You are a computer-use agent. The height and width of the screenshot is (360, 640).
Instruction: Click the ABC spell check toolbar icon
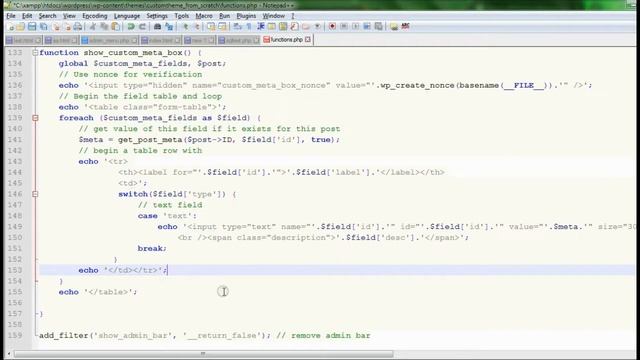(405, 27)
